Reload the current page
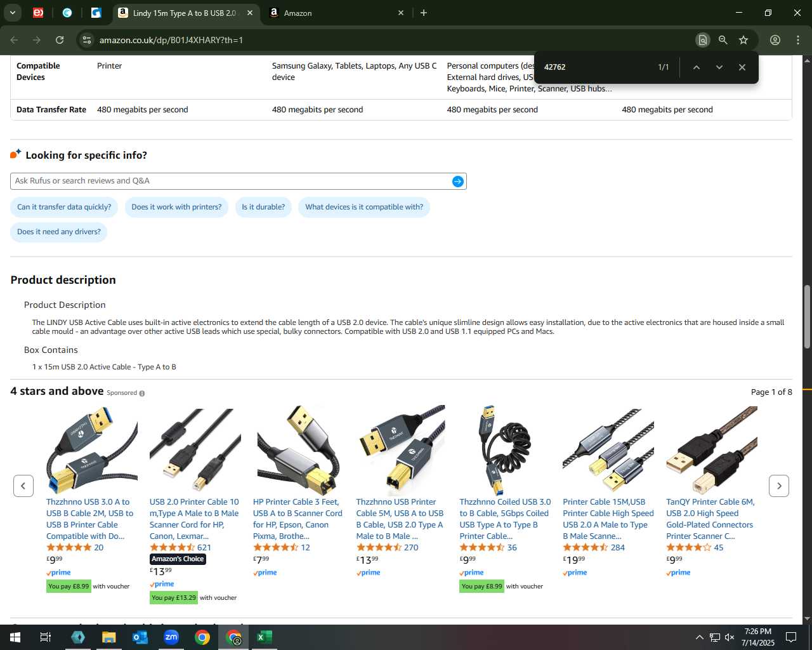812x650 pixels. pyautogui.click(x=60, y=40)
